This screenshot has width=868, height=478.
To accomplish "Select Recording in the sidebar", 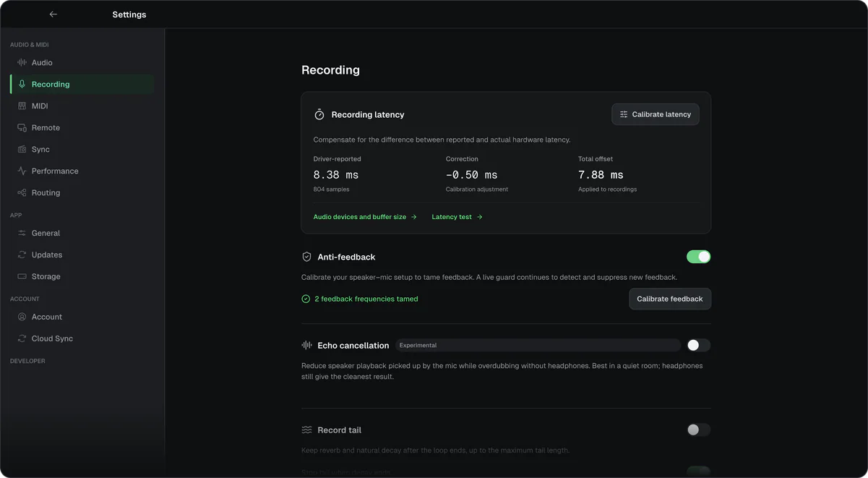I will 82,85.
